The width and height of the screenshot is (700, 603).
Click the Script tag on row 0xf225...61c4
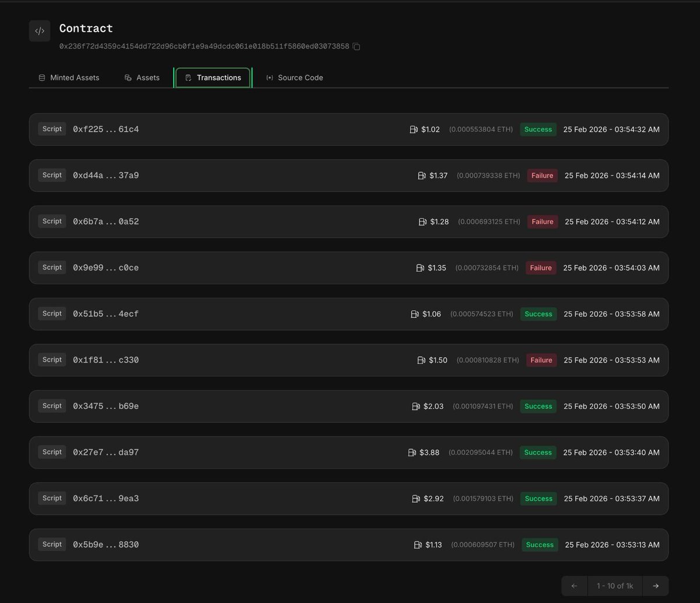pos(52,129)
